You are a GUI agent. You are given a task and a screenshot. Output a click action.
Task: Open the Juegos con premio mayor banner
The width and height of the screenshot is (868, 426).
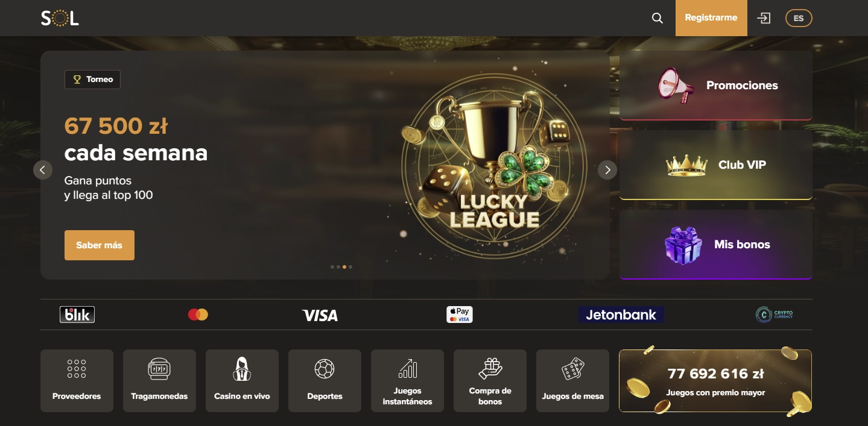pyautogui.click(x=715, y=381)
